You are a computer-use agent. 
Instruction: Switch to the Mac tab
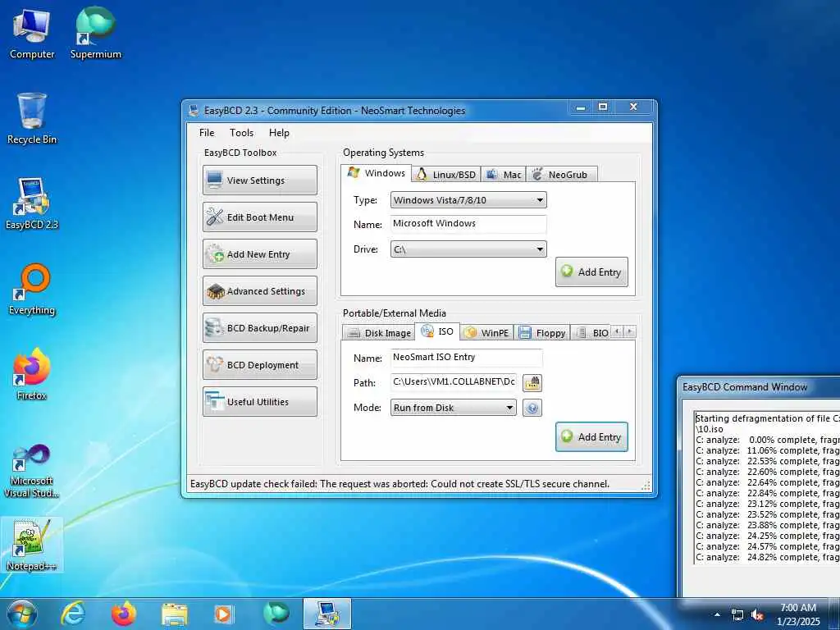pos(504,175)
